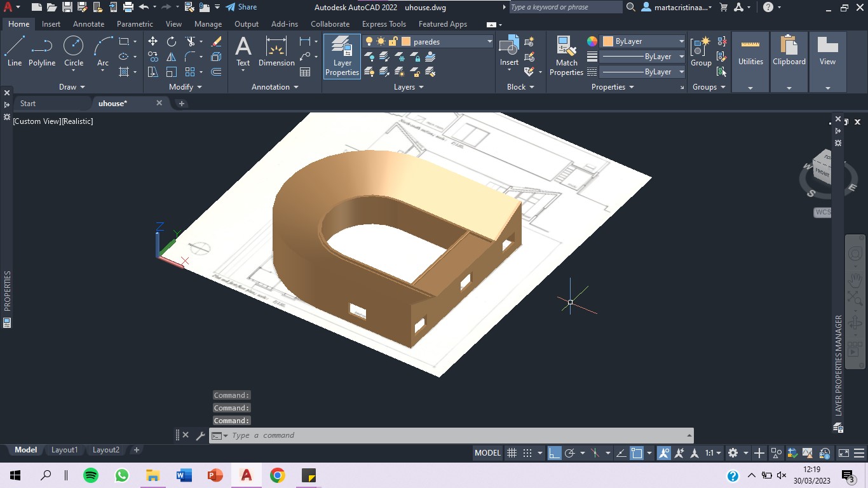Select the Array tool

190,72
